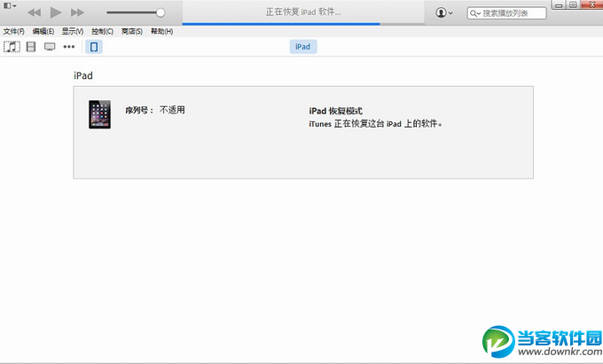Open the 控制(C) menu
603x364 pixels.
(x=102, y=32)
